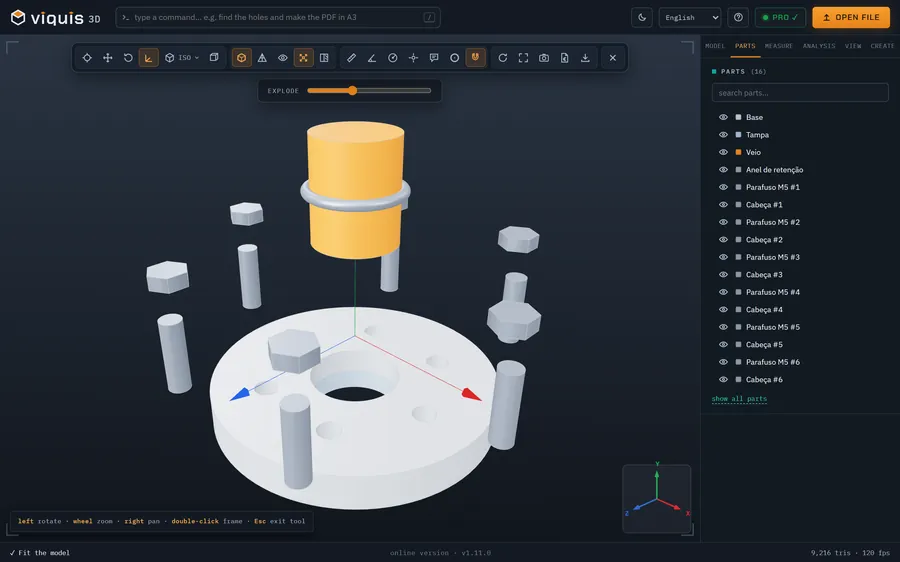Select the angle measure tool
900x562 pixels.
click(372, 58)
